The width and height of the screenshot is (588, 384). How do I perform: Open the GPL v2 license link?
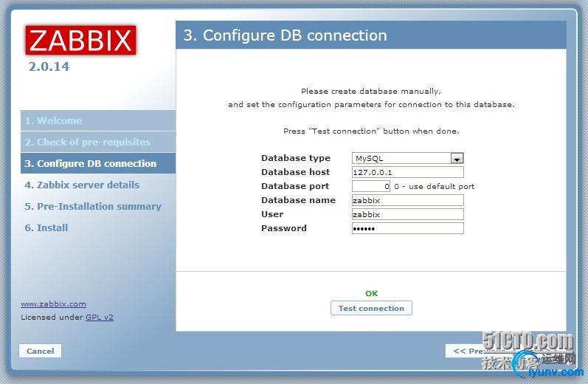coord(100,318)
